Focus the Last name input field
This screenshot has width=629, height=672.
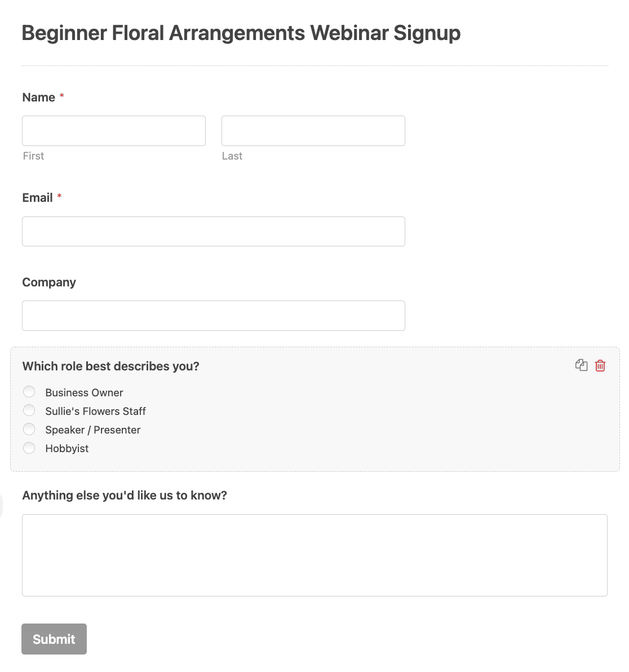pyautogui.click(x=313, y=131)
